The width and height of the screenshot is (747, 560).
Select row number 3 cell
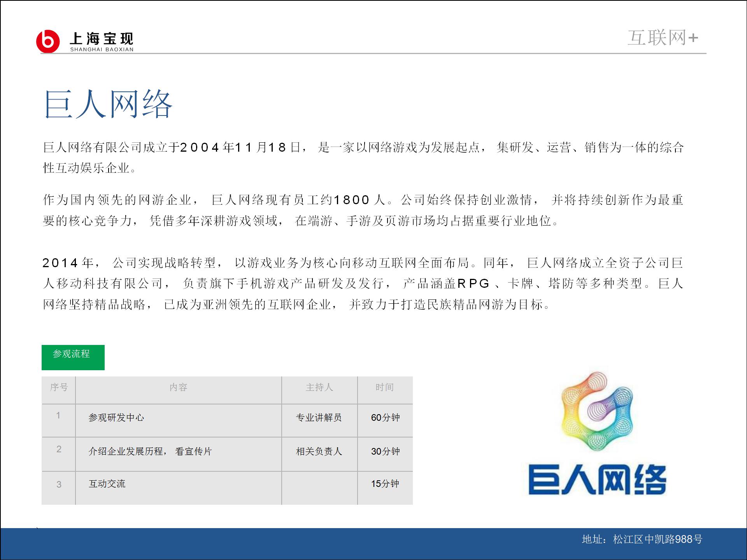(x=59, y=488)
